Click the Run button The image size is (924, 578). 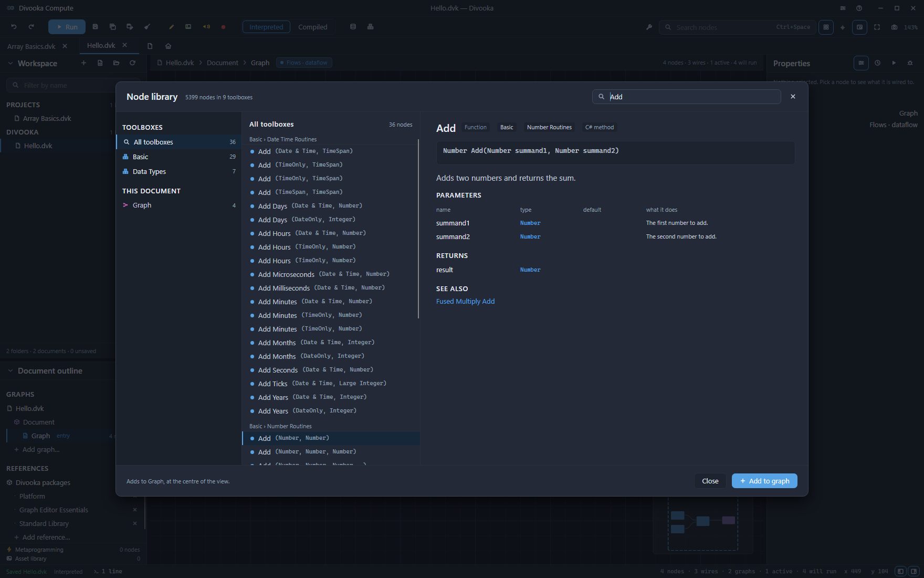[67, 27]
